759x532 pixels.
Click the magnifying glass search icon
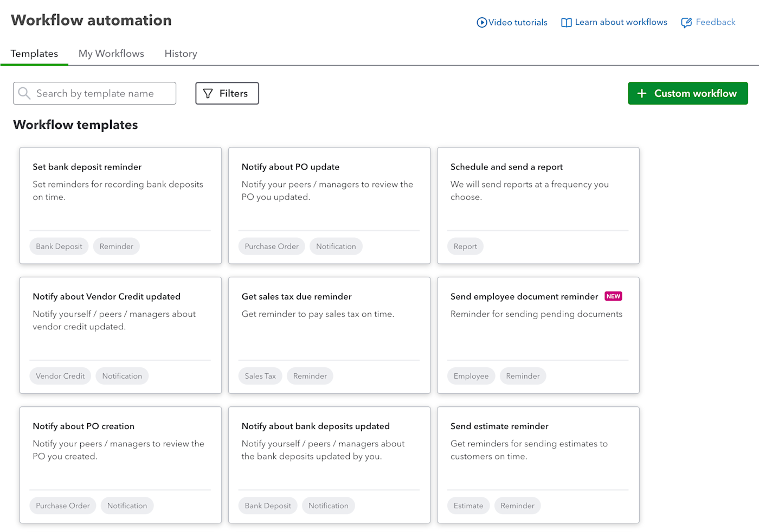coord(24,93)
